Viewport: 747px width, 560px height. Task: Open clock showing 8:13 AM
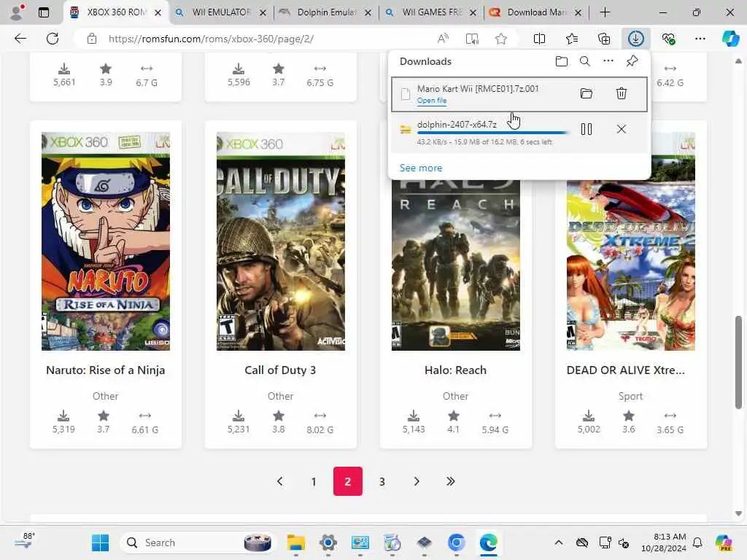tap(664, 542)
